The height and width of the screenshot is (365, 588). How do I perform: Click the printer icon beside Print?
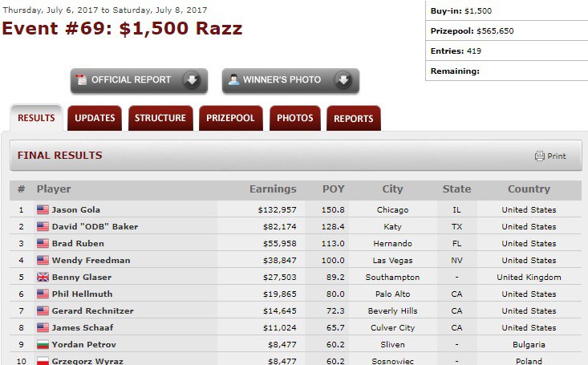[540, 156]
